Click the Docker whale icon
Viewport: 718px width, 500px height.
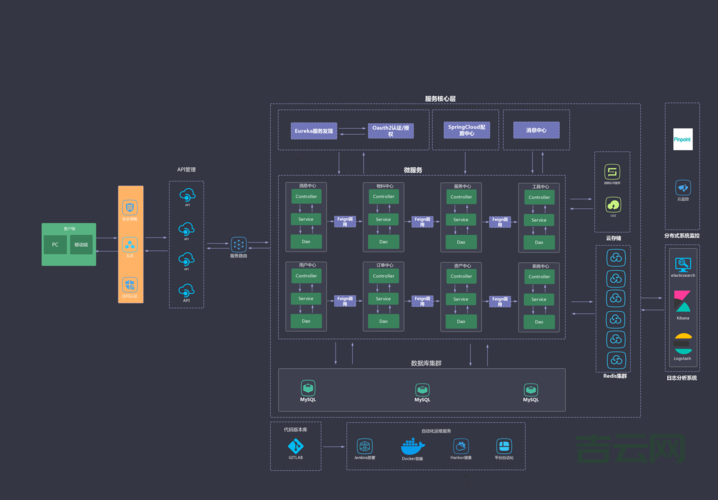[x=412, y=446]
